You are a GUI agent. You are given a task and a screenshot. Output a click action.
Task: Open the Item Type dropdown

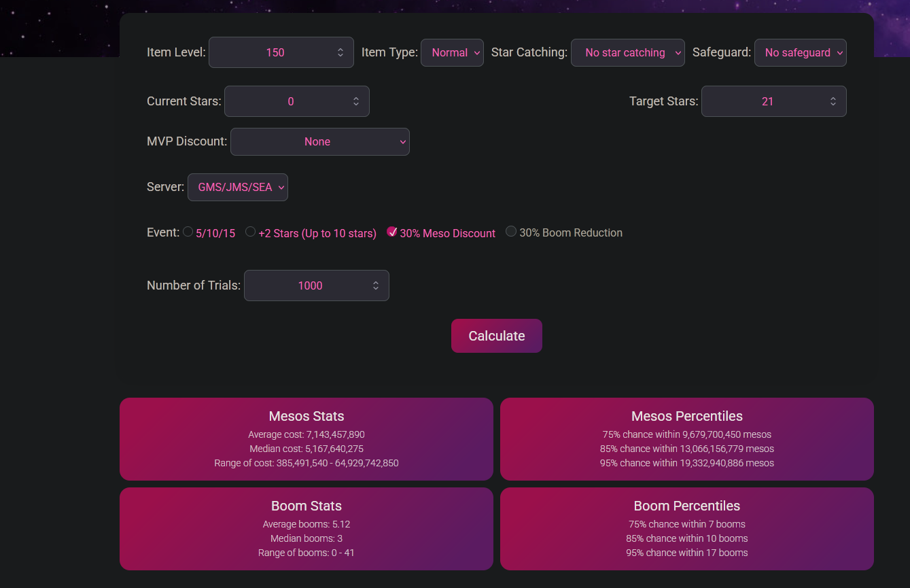click(x=452, y=52)
